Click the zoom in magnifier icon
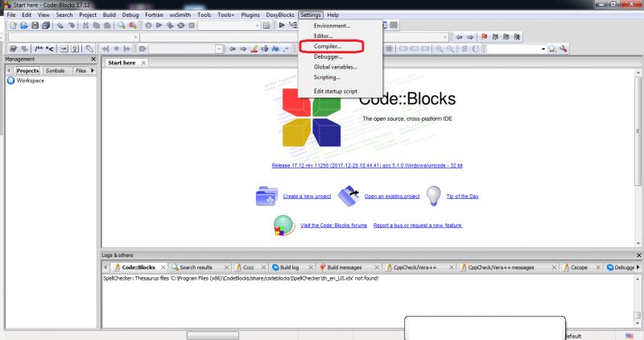The width and height of the screenshot is (644, 340). coord(439,49)
